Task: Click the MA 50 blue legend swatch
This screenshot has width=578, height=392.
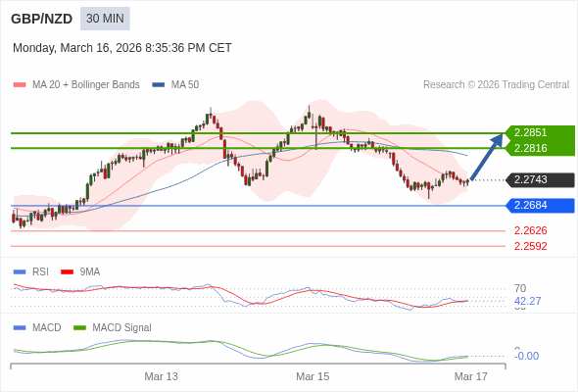Action: click(159, 85)
